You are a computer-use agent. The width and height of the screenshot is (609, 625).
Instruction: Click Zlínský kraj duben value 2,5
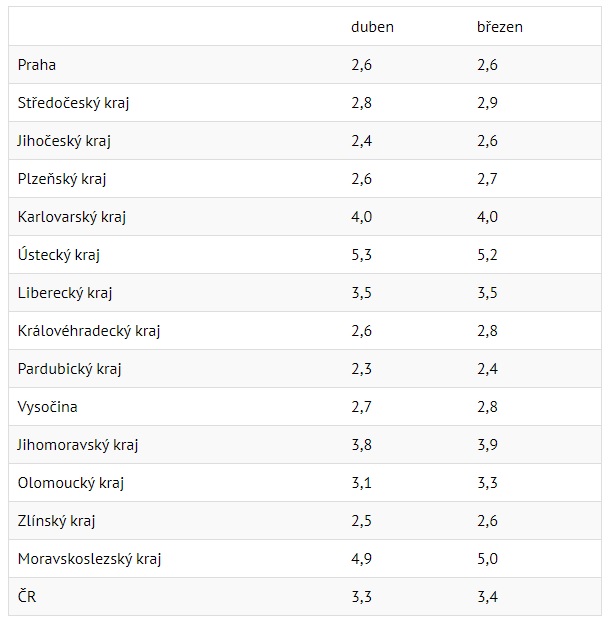361,521
